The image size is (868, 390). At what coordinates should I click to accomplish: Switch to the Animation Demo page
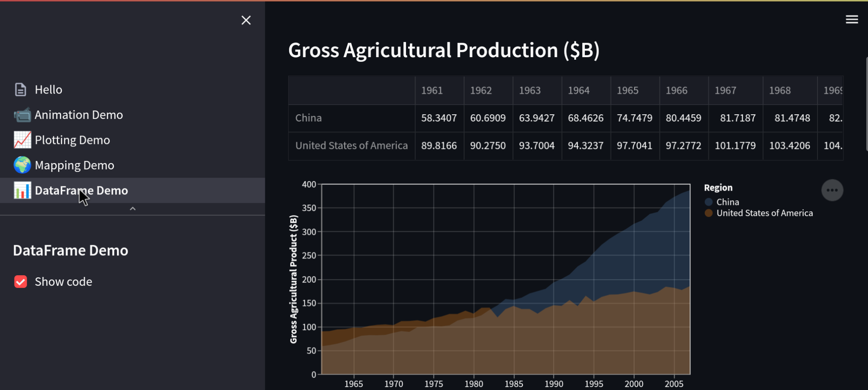click(x=79, y=115)
